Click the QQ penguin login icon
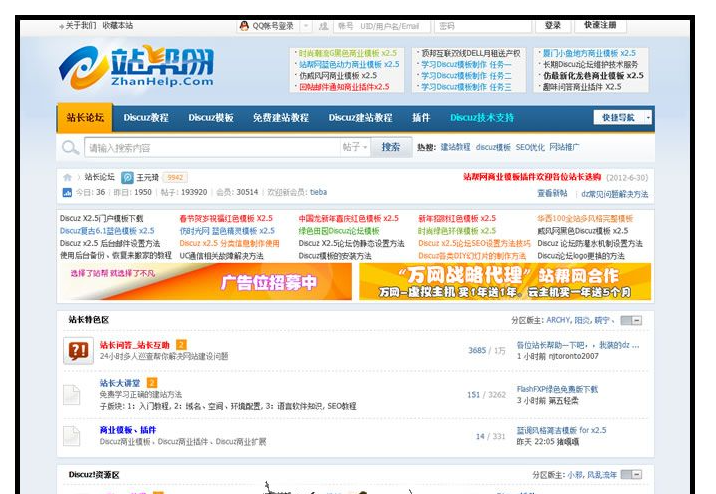 [x=244, y=26]
